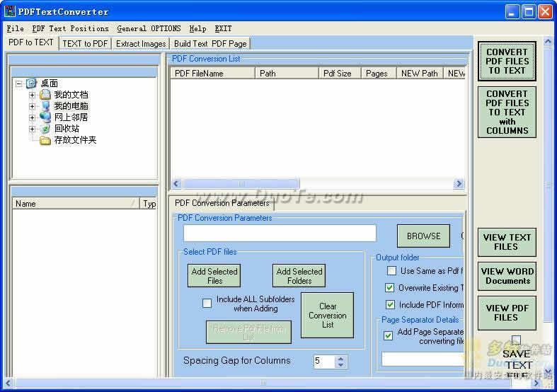Image resolution: width=557 pixels, height=392 pixels.
Task: Sort by Pdf Size column header
Action: click(x=340, y=74)
